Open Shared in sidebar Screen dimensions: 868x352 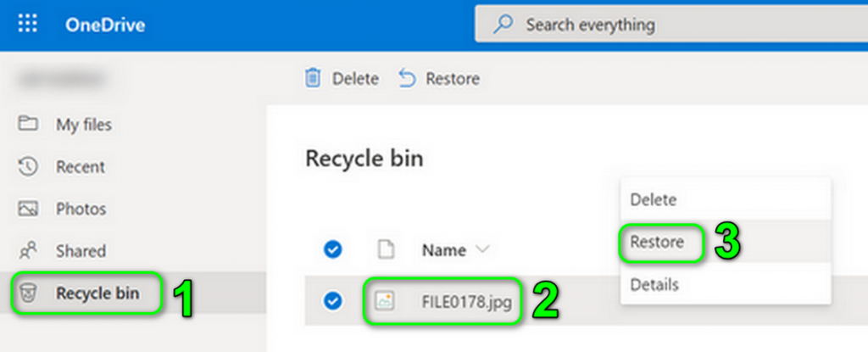pyautogui.click(x=81, y=250)
